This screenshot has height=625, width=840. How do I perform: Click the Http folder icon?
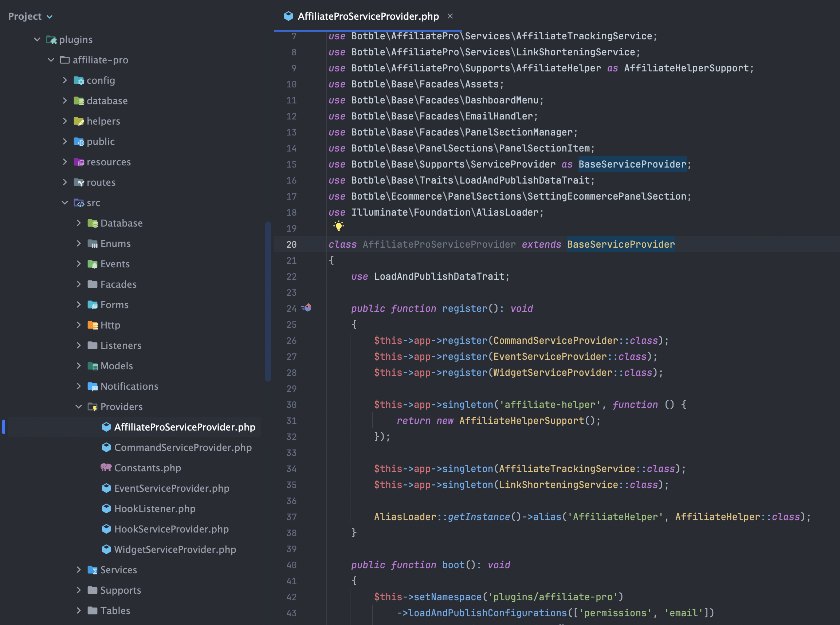point(92,325)
